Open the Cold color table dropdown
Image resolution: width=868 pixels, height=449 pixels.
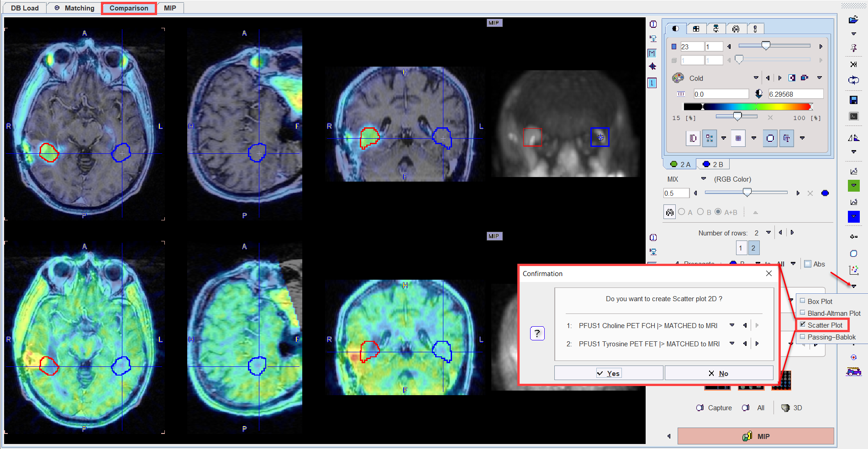tap(756, 78)
